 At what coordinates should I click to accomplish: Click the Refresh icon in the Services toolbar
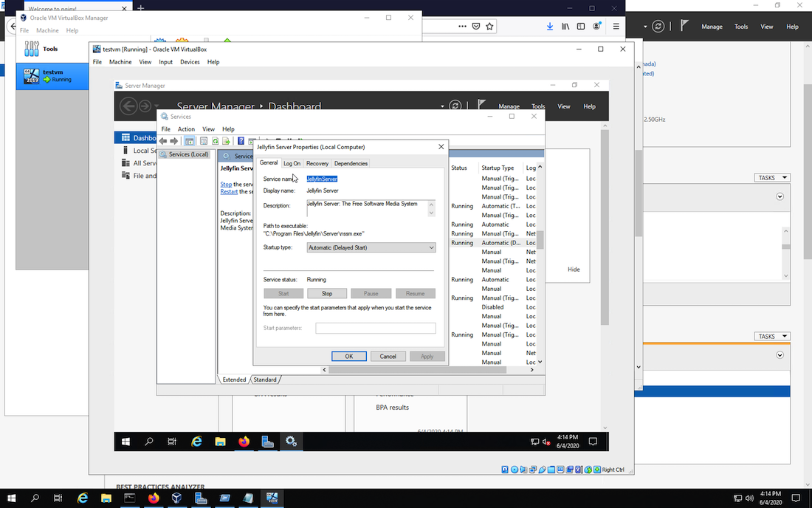pyautogui.click(x=216, y=141)
